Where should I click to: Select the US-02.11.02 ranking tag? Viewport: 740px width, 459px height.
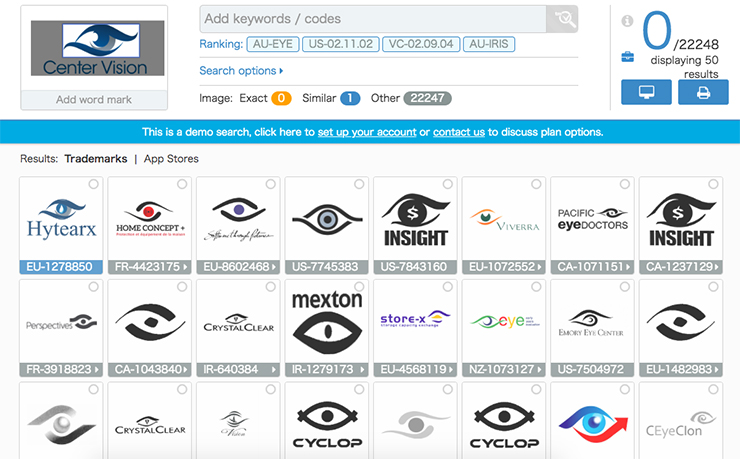click(x=341, y=44)
